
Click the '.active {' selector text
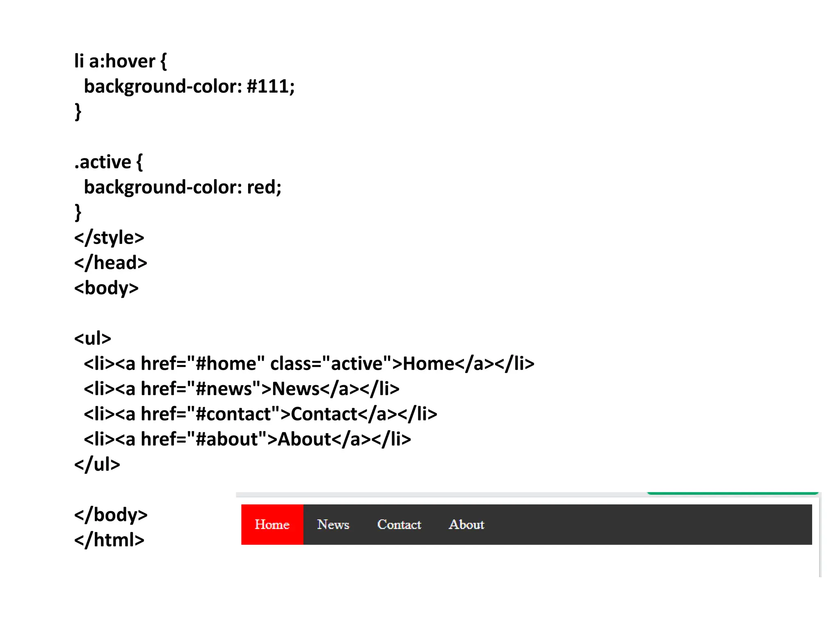coord(108,162)
